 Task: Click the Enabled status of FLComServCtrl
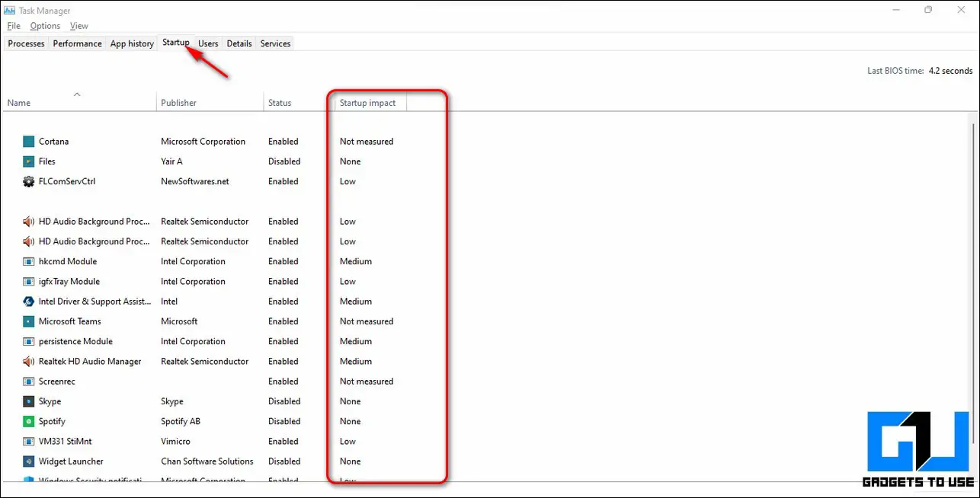point(283,181)
